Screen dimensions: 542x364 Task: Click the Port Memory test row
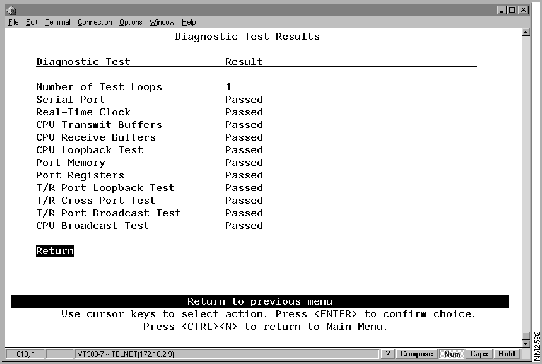click(150, 162)
